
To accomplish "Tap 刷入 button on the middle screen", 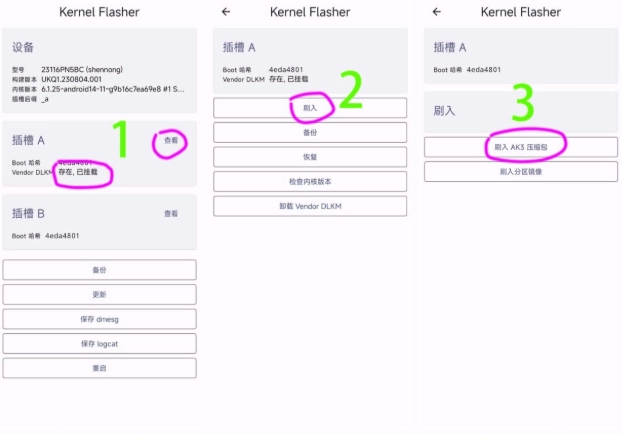I will point(310,108).
